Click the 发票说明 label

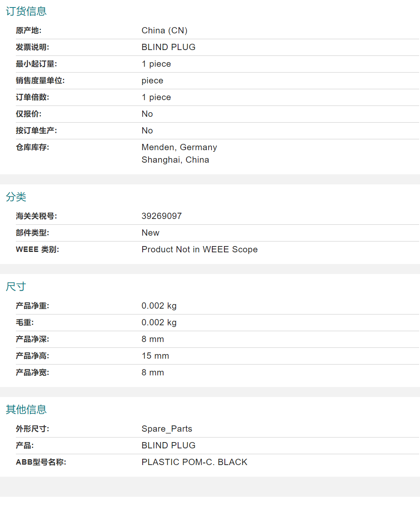32,47
